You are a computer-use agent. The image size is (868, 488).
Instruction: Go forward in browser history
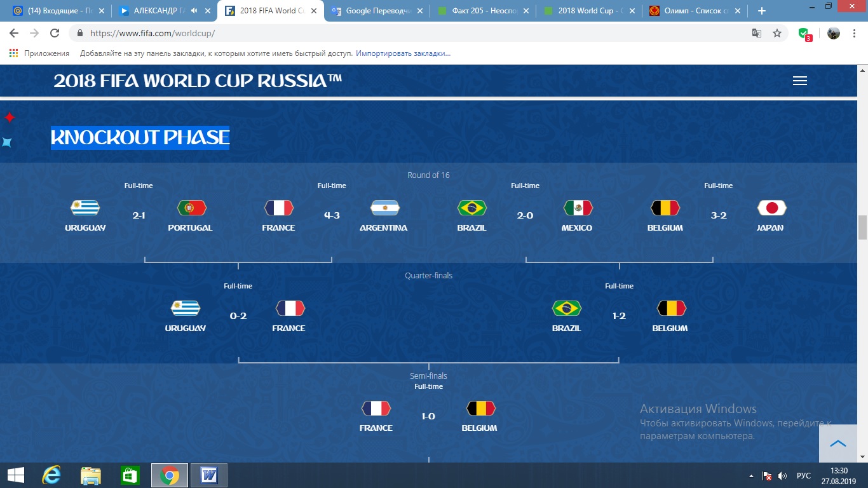point(34,33)
